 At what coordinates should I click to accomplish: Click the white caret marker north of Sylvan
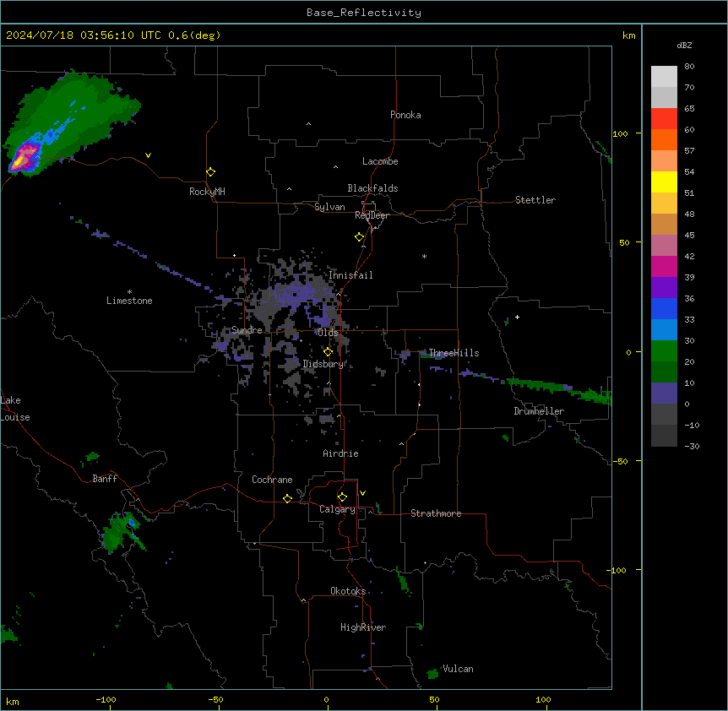coord(289,189)
